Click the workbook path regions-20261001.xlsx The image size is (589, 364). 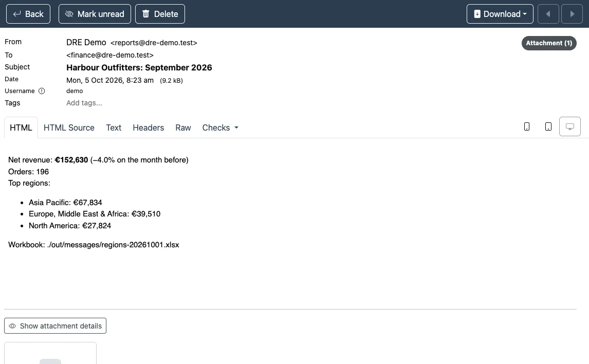point(113,245)
